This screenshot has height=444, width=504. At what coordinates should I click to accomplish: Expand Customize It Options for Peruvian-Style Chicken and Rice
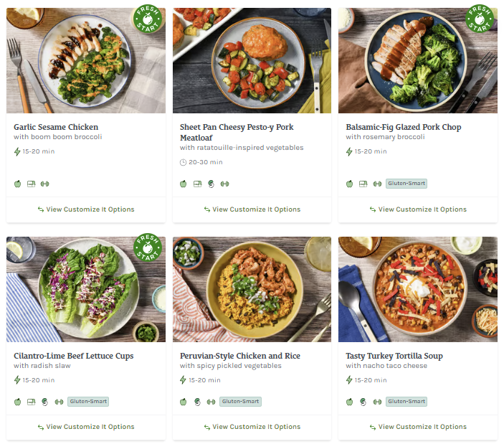252,427
